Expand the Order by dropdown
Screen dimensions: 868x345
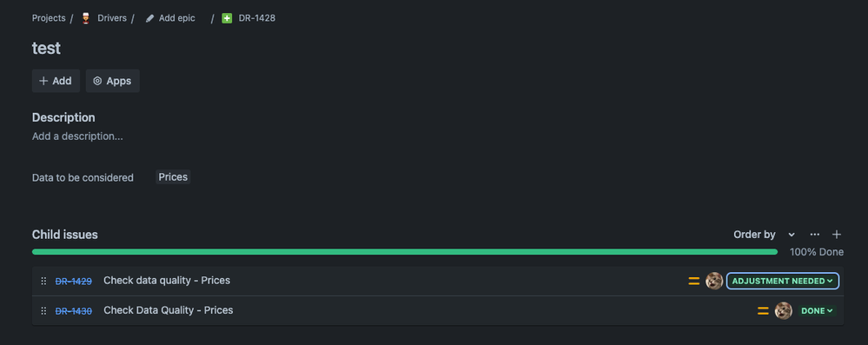pyautogui.click(x=764, y=235)
